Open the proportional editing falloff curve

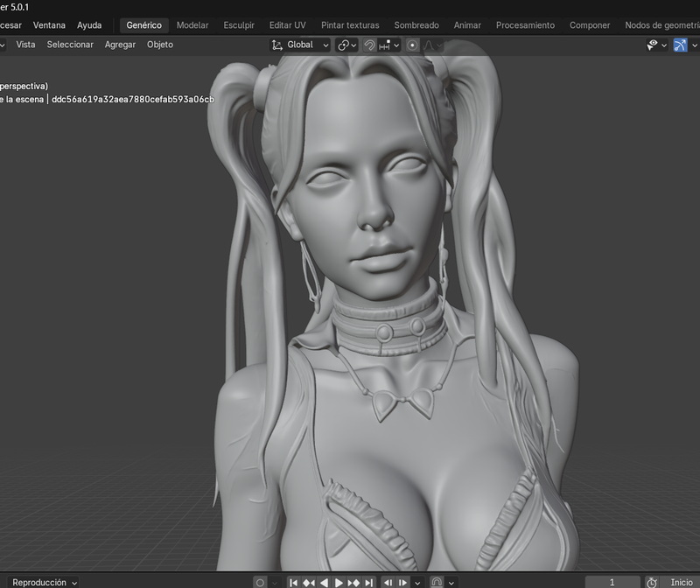coord(432,45)
